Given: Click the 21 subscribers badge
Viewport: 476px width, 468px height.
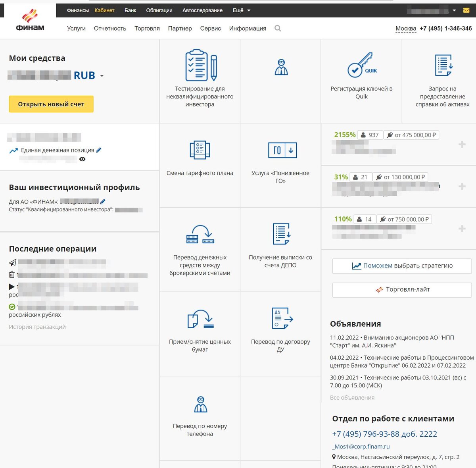Looking at the screenshot, I should 361,177.
